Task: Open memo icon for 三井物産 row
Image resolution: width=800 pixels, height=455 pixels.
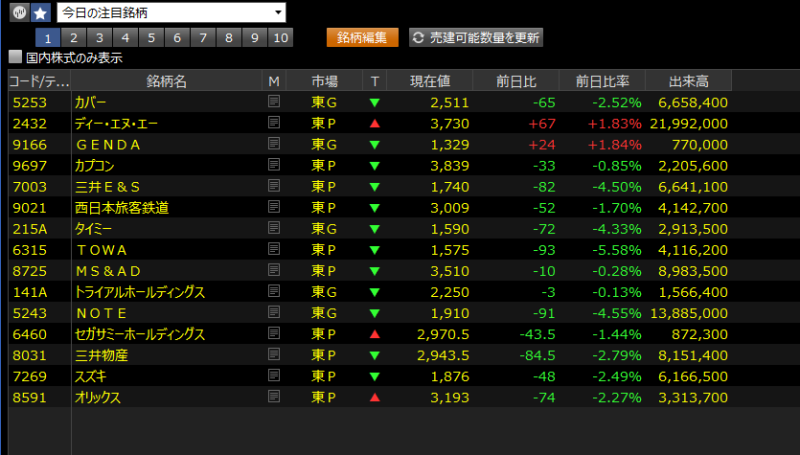Action: tap(274, 355)
